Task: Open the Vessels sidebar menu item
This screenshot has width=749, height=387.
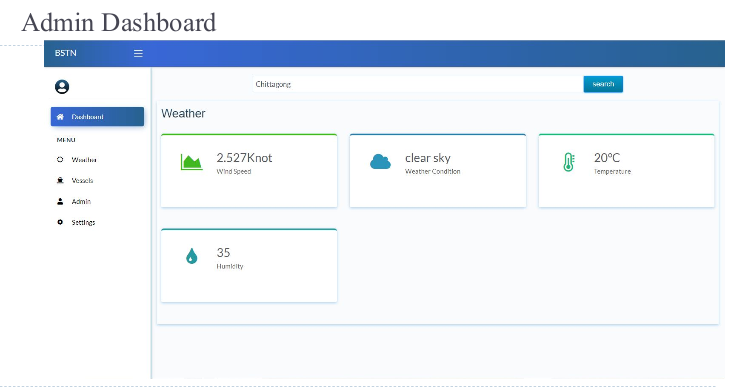Action: (82, 180)
